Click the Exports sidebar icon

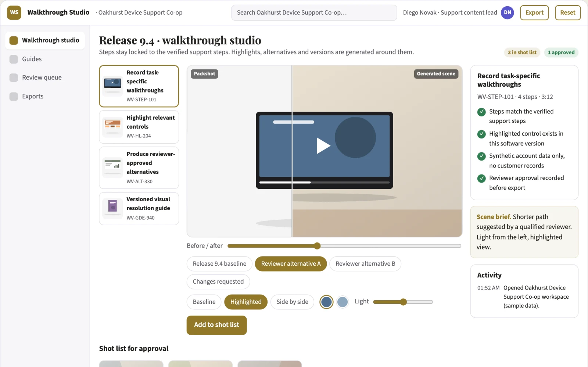click(x=14, y=96)
